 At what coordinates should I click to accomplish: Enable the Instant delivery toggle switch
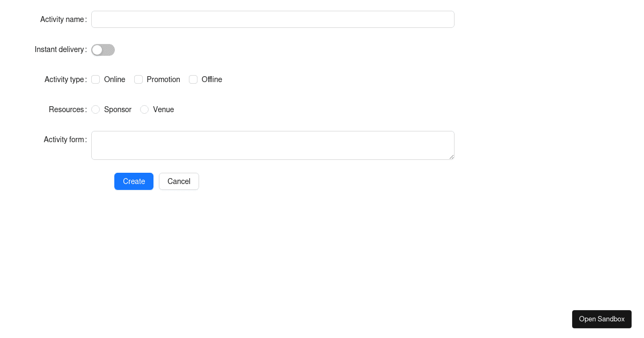103,50
